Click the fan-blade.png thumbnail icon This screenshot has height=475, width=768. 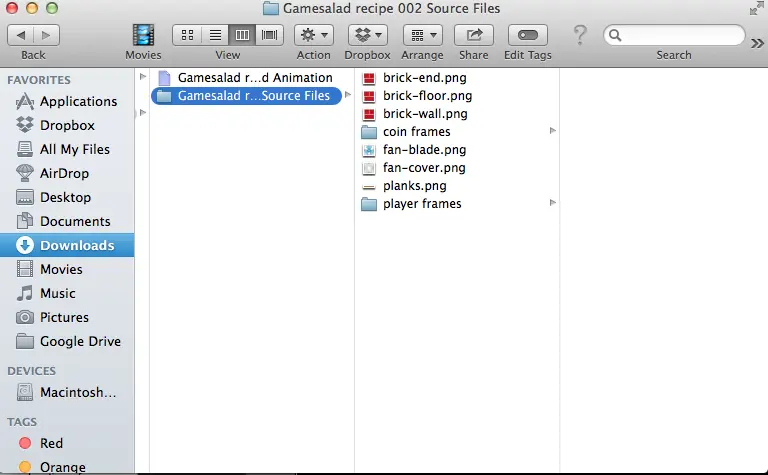pyautogui.click(x=369, y=150)
